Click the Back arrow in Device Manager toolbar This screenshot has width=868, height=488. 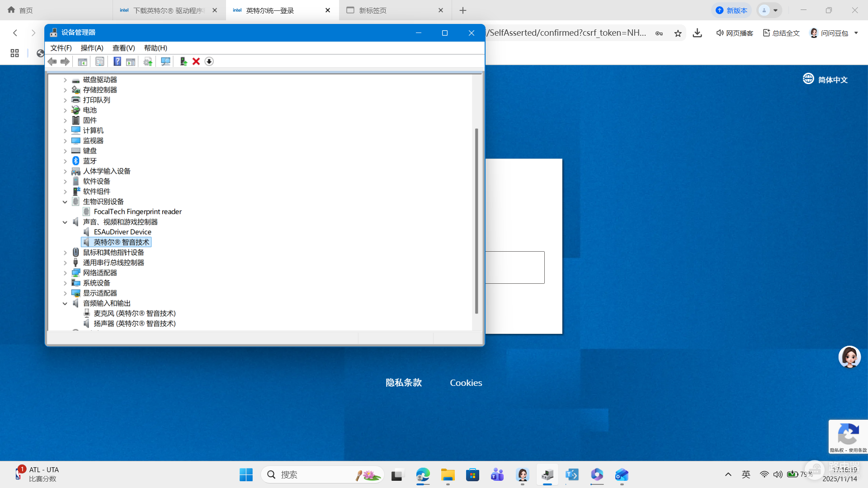point(52,61)
